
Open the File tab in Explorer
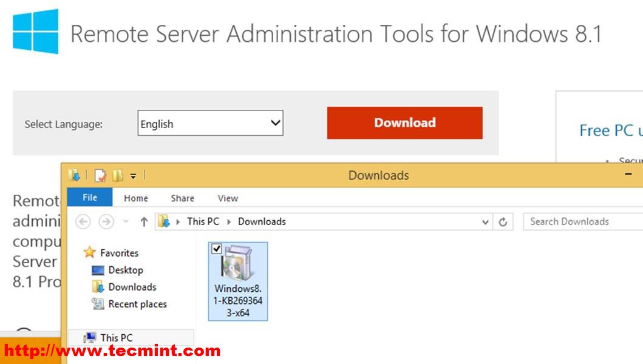point(90,198)
